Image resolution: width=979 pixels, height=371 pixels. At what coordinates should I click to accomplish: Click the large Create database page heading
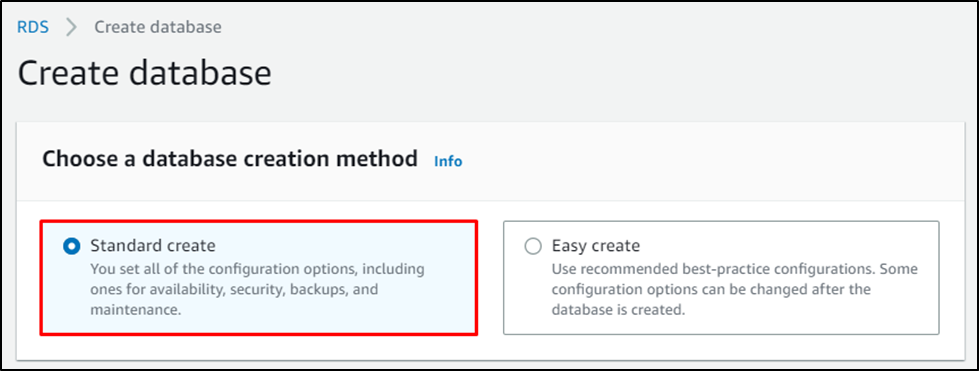[x=144, y=73]
